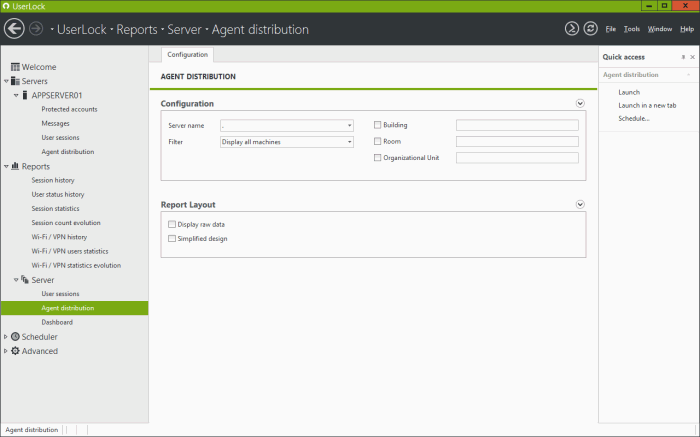This screenshot has height=437, width=700.
Task: Check Display raw data option
Action: [172, 224]
